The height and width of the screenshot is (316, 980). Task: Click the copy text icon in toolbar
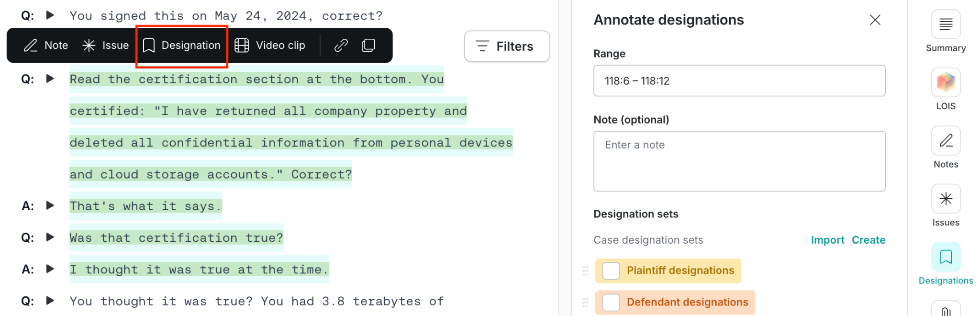368,45
